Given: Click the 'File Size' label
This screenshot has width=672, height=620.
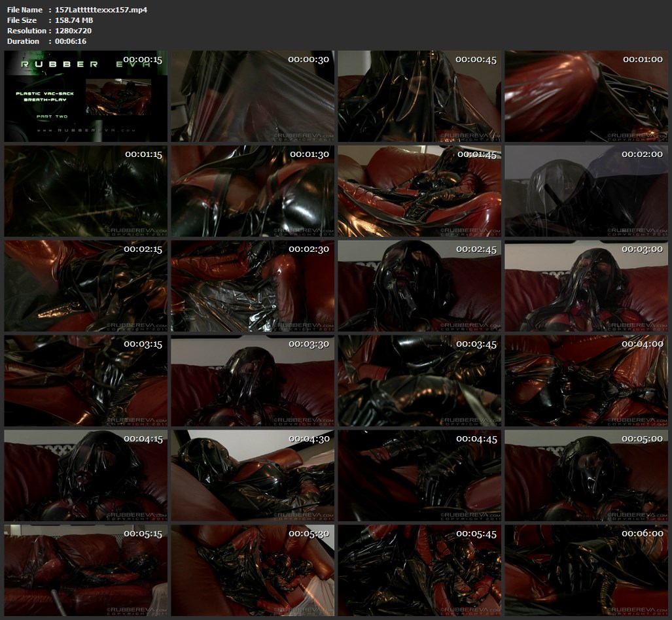Looking at the screenshot, I should point(22,20).
